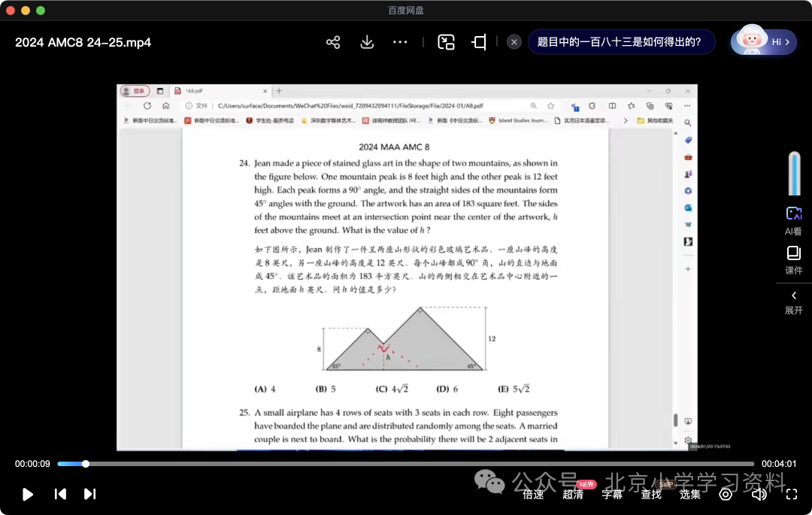
Task: Click the 登录 login button in video browser
Action: [x=135, y=91]
